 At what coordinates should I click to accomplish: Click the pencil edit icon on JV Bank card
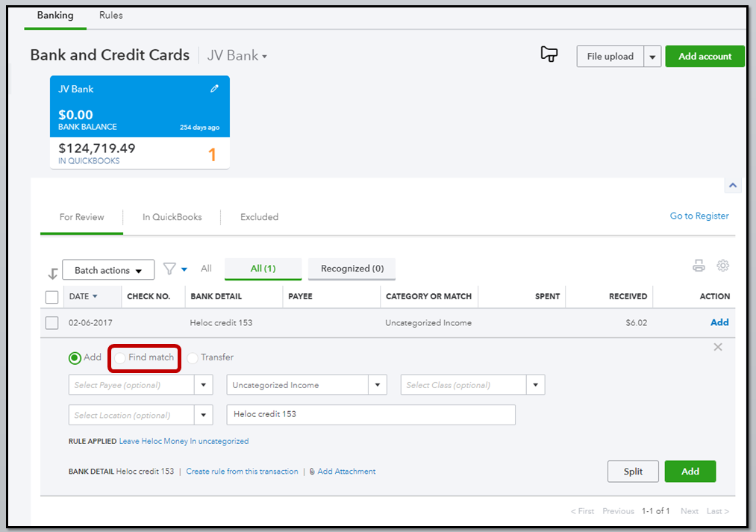tap(214, 89)
